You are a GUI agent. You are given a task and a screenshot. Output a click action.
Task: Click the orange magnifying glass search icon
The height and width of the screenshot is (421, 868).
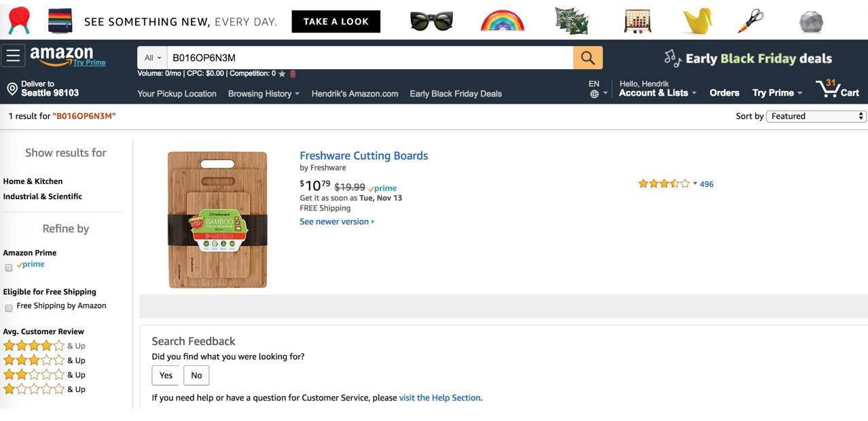point(587,58)
